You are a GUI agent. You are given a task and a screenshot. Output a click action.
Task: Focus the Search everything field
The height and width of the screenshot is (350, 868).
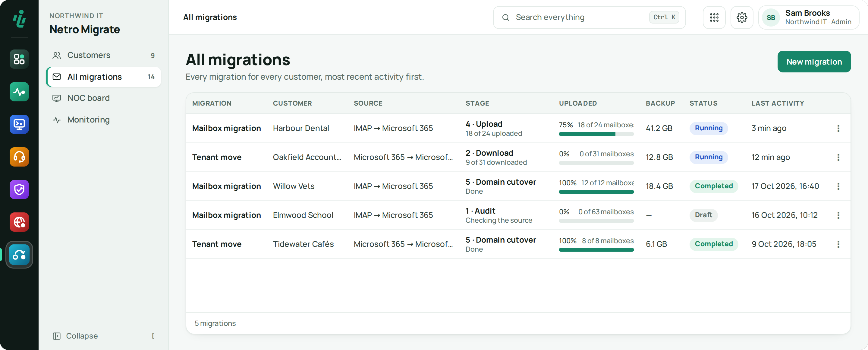tap(589, 17)
